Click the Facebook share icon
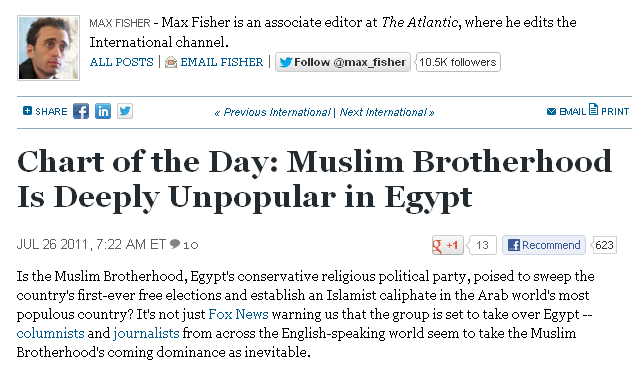Image resolution: width=641 pixels, height=371 pixels. 81,111
